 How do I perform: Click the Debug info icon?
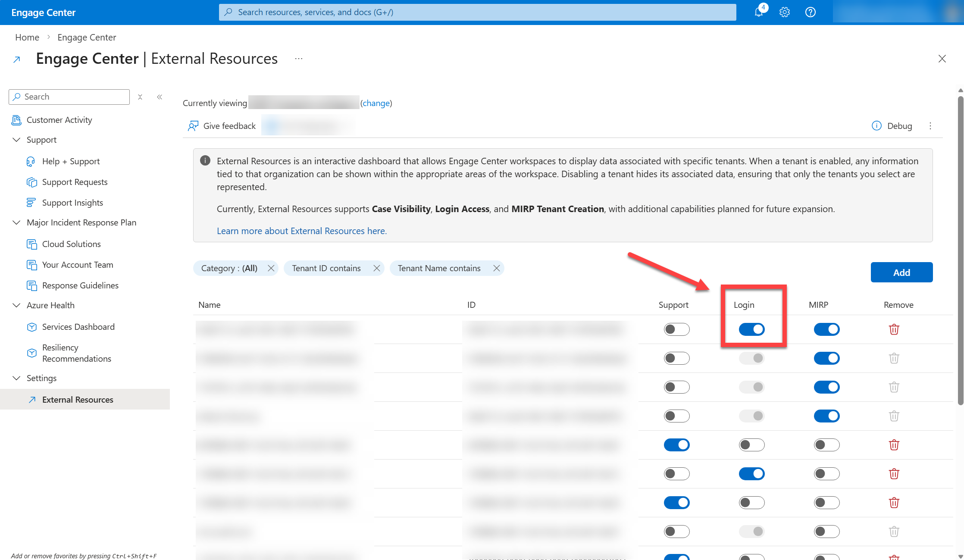tap(876, 126)
